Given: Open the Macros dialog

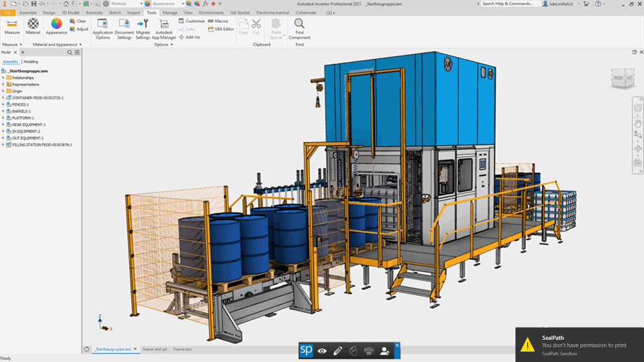Looking at the screenshot, I should pyautogui.click(x=218, y=21).
